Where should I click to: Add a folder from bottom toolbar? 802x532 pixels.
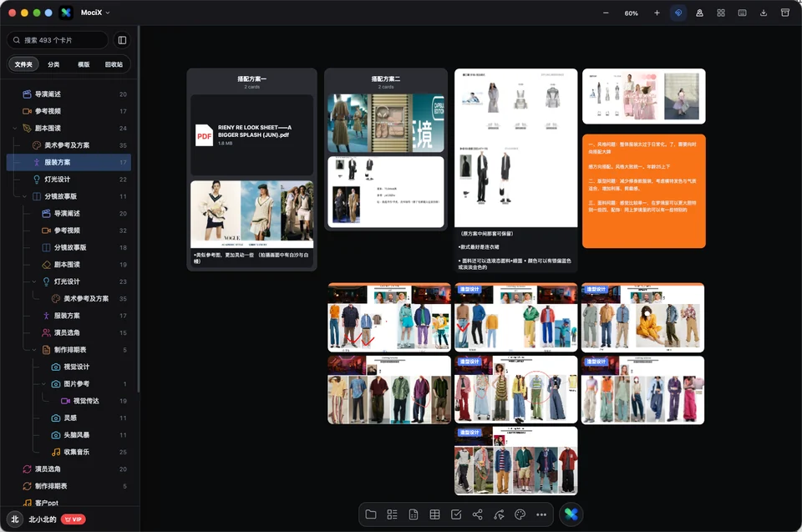[x=371, y=514]
